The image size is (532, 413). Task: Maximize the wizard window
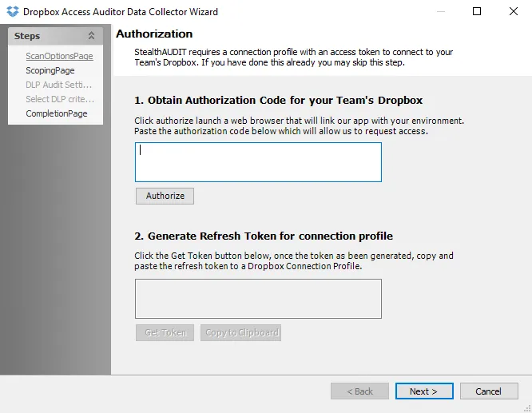coord(477,11)
